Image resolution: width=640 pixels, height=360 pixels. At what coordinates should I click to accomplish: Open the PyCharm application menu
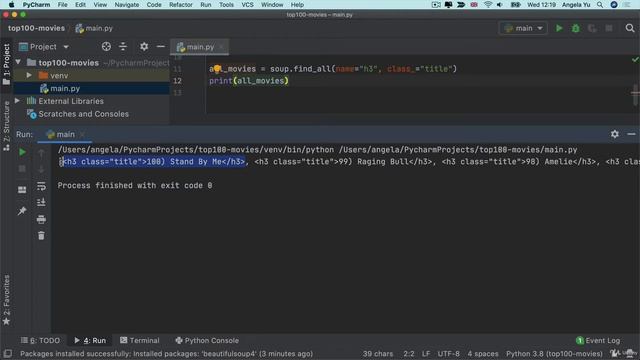(x=36, y=5)
